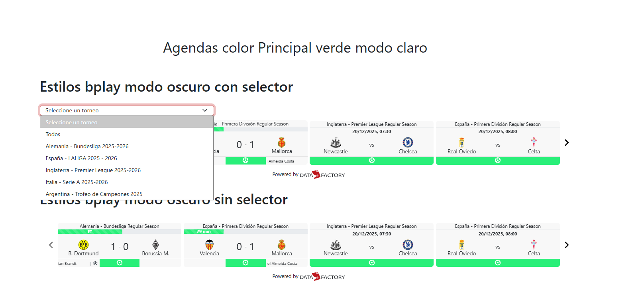Advance lower carousel with right chevron

click(x=567, y=245)
